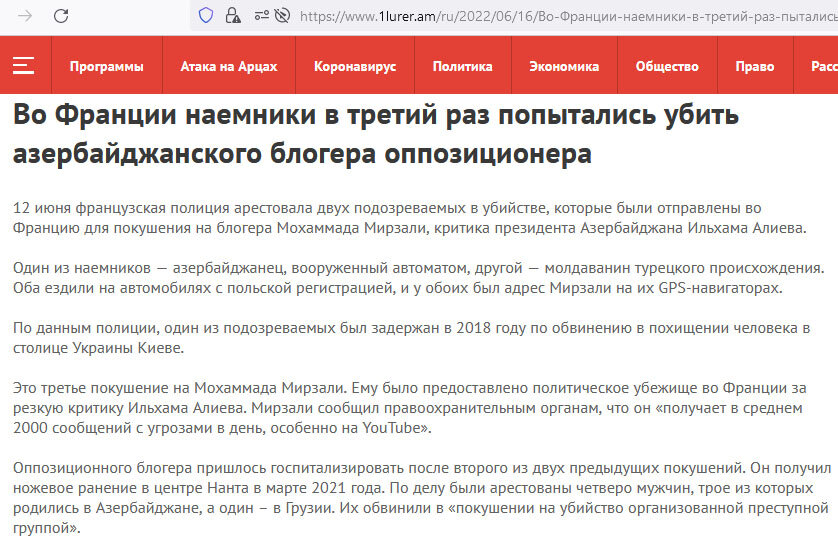
Task: Select the Политика navigation item
Action: 462,66
